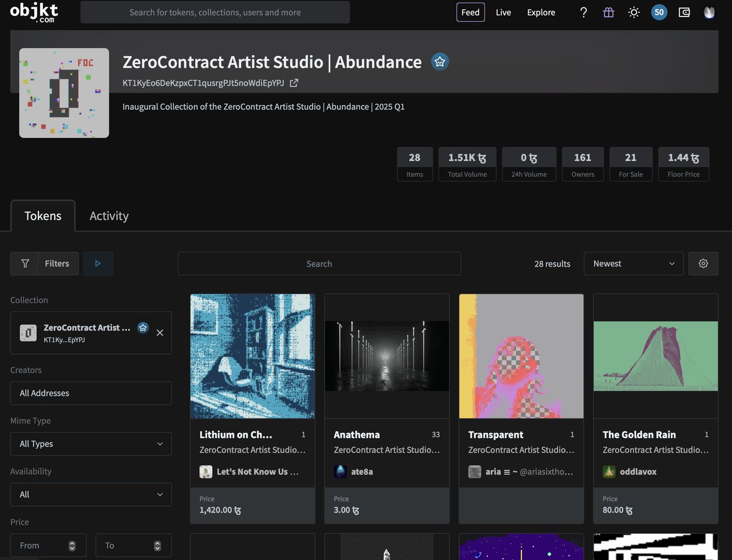Open the Explore menu
The width and height of the screenshot is (732, 560).
541,12
